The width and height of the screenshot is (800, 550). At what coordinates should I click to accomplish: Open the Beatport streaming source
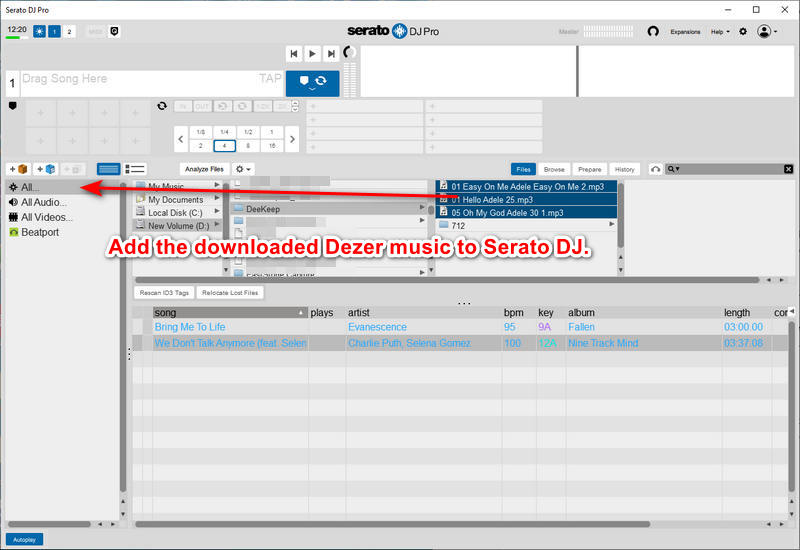click(x=34, y=232)
